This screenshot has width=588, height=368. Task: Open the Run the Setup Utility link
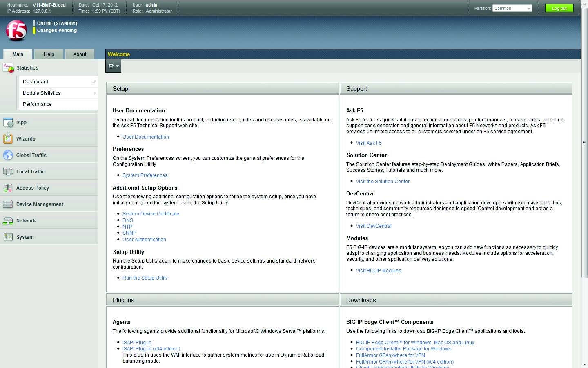[145, 278]
